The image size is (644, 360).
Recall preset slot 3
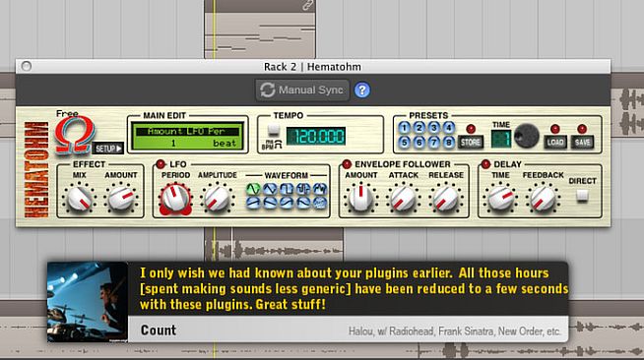pyautogui.click(x=433, y=128)
